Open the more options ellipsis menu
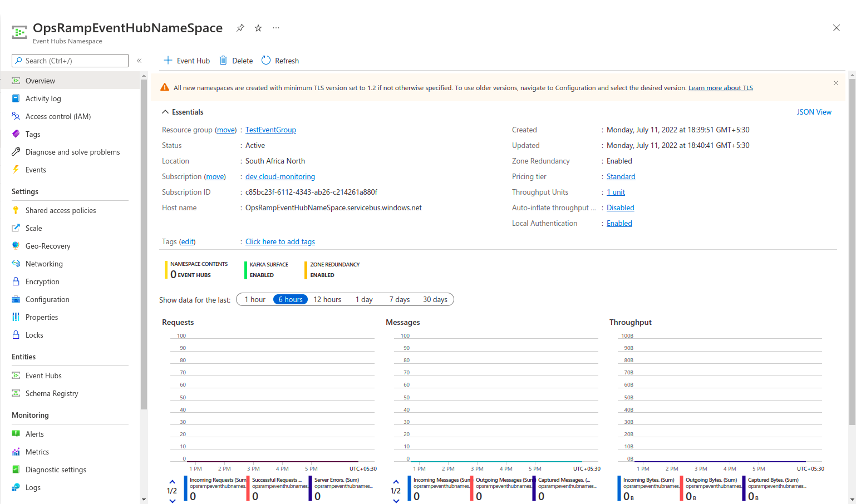856x504 pixels. tap(276, 28)
